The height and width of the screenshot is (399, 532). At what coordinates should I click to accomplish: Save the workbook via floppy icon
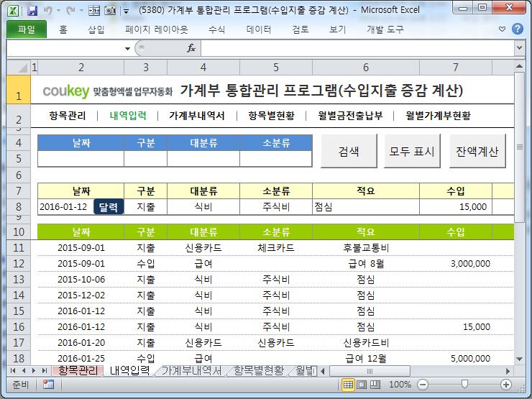(x=32, y=11)
